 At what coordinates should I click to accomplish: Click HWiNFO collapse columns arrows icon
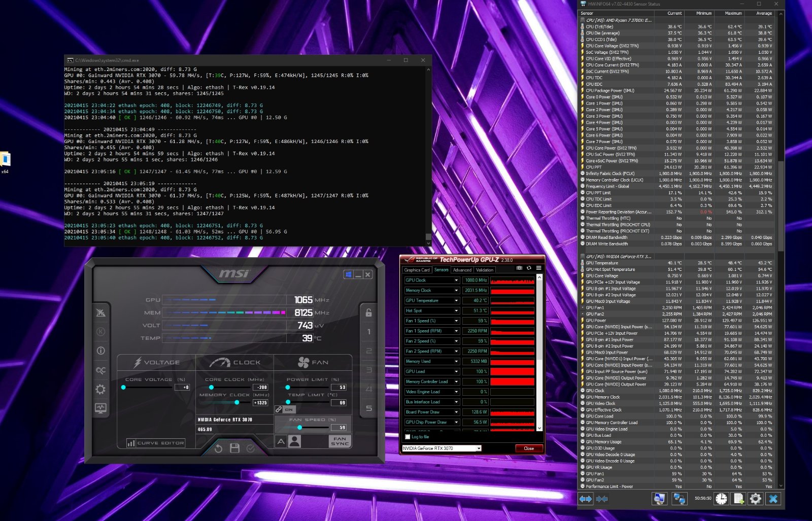pos(602,499)
